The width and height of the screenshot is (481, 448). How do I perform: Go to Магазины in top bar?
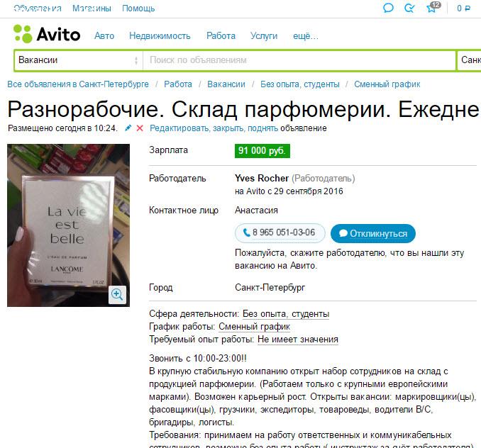click(92, 9)
